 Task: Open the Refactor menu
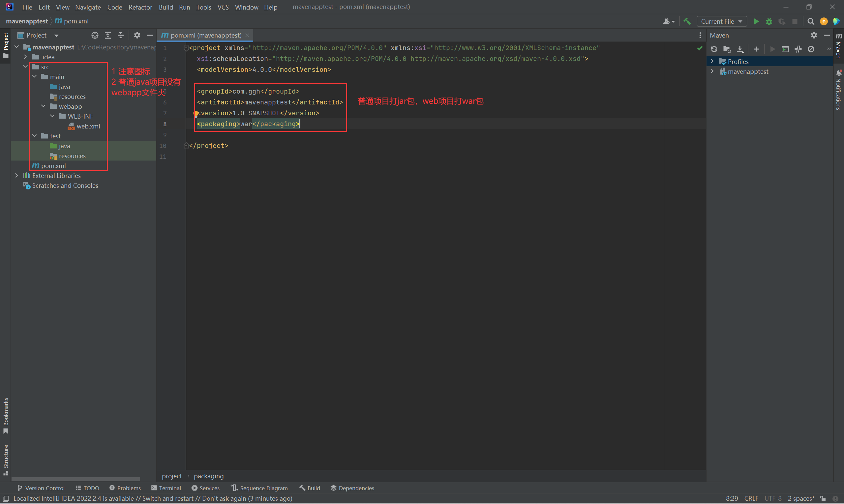point(140,7)
